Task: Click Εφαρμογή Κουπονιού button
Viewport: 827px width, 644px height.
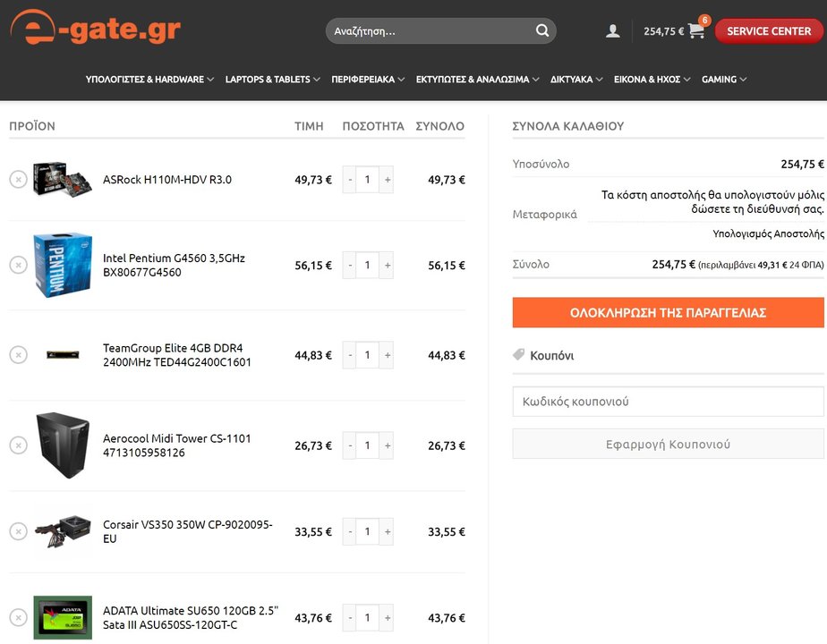Action: [x=668, y=444]
